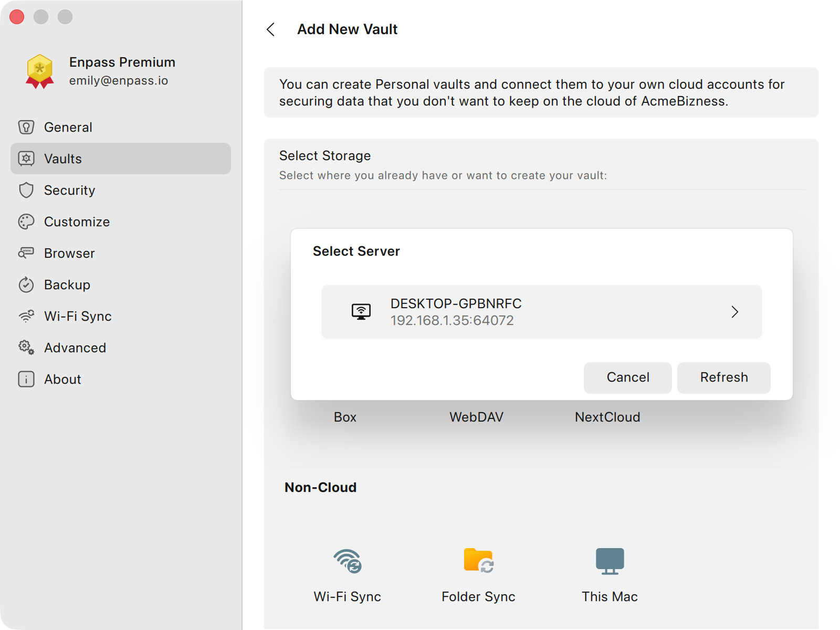840x630 pixels.
Task: Click the Advanced gears icon
Action: (x=26, y=348)
